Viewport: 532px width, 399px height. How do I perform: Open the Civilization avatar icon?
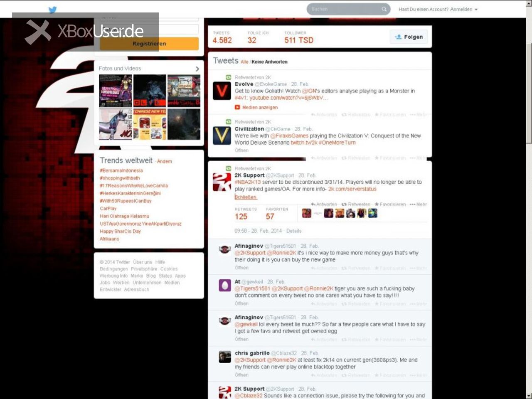coord(222,136)
